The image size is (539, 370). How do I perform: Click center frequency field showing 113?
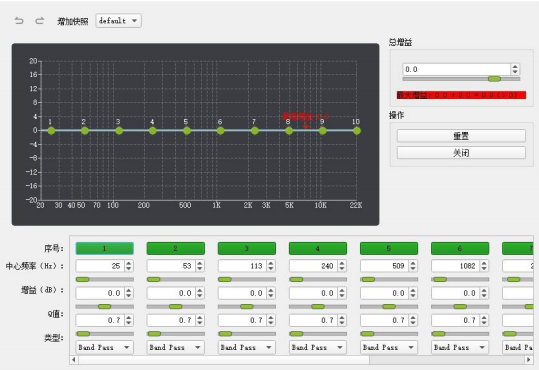pyautogui.click(x=242, y=266)
